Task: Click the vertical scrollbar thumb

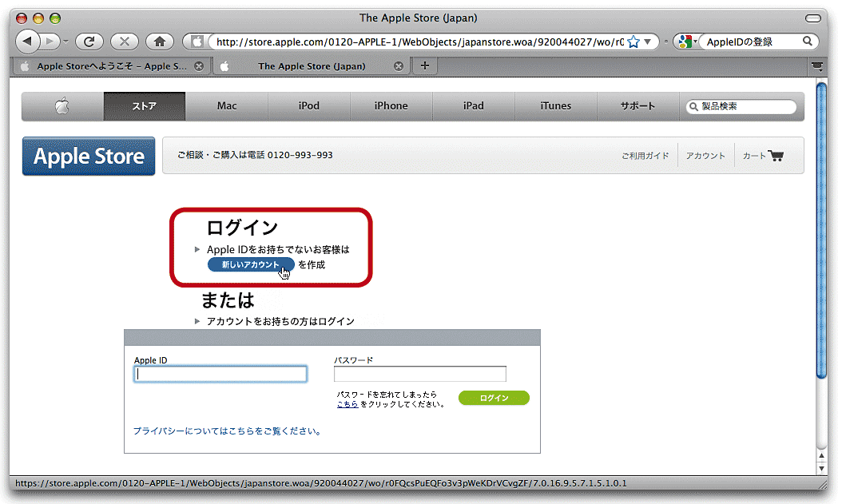Action: 821,231
